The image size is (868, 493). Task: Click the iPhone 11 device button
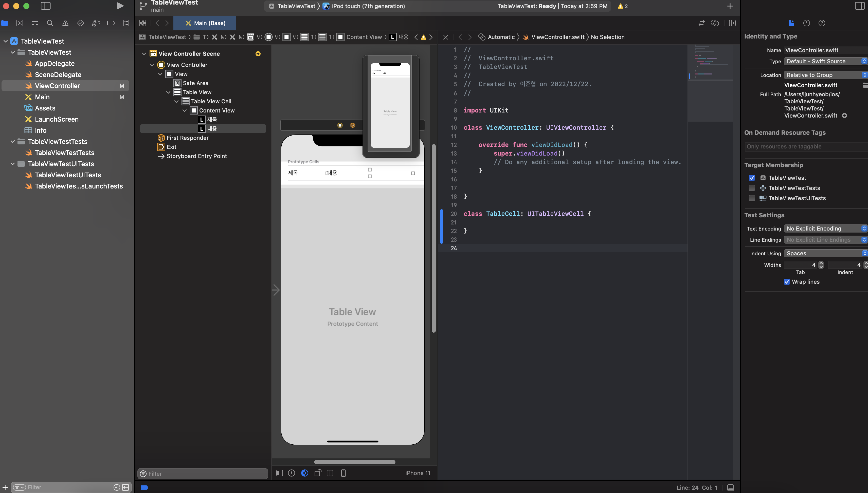[418, 473]
